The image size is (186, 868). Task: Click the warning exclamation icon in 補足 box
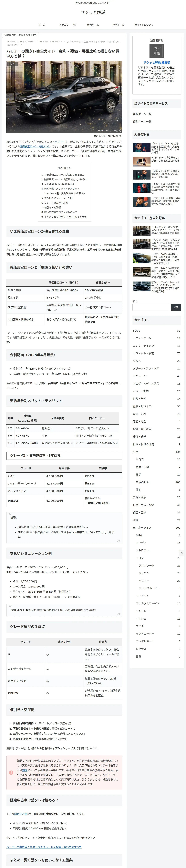coord(11,772)
